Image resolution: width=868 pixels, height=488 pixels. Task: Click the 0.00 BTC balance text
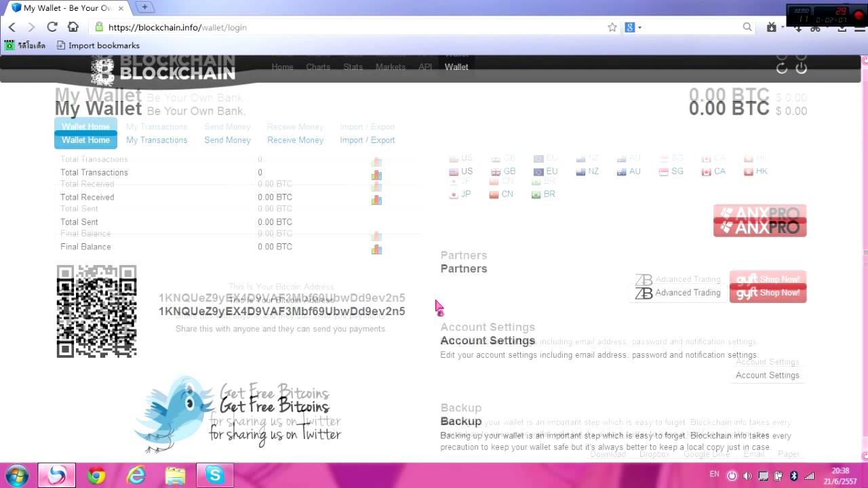[x=729, y=108]
